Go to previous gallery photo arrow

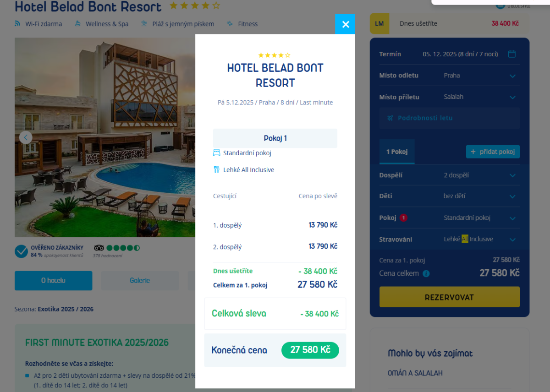click(26, 137)
